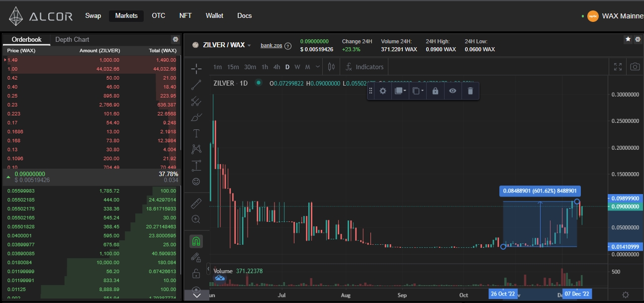Open chart layout settings gear near star
Image resolution: width=644 pixels, height=303 pixels.
pos(637,39)
